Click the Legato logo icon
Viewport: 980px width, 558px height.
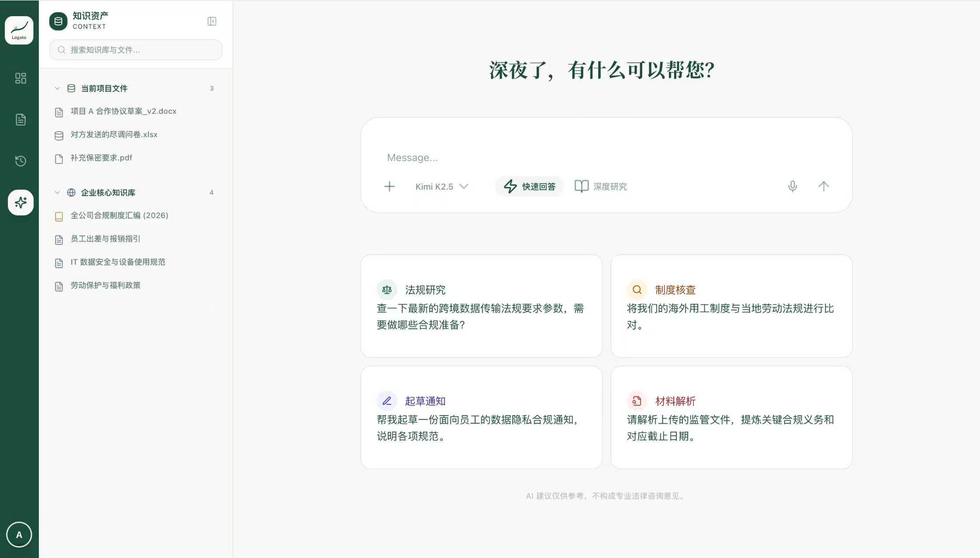[x=19, y=30]
